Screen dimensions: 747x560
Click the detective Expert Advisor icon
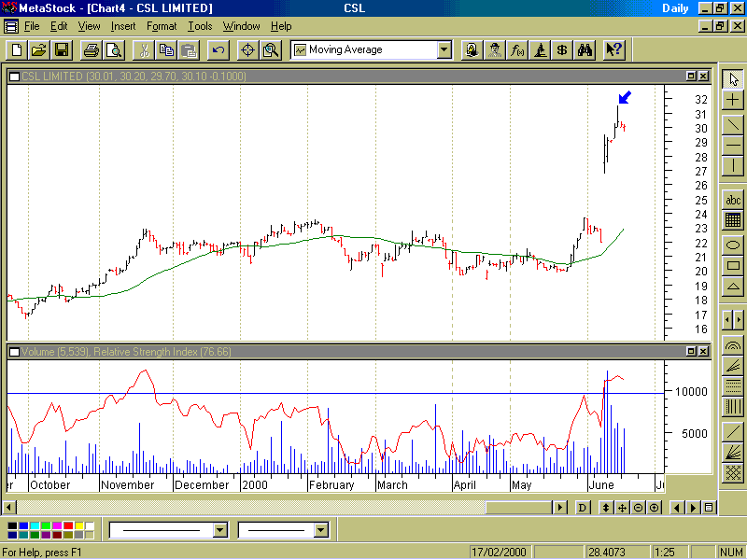pos(495,50)
